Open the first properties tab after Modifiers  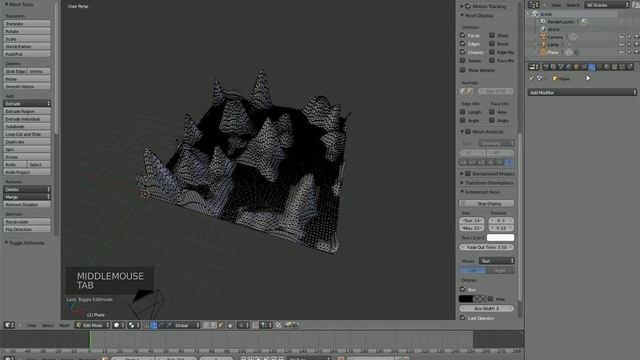tap(600, 67)
